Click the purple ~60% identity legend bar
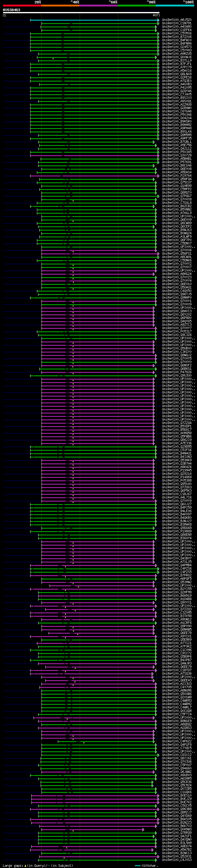The height and width of the screenshot is (868, 197). click(x=99, y=6)
